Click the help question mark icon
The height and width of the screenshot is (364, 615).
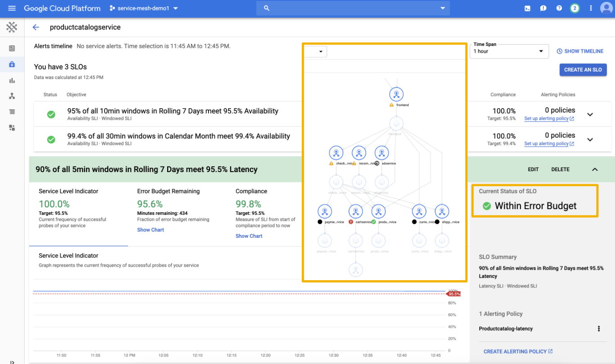coord(559,8)
